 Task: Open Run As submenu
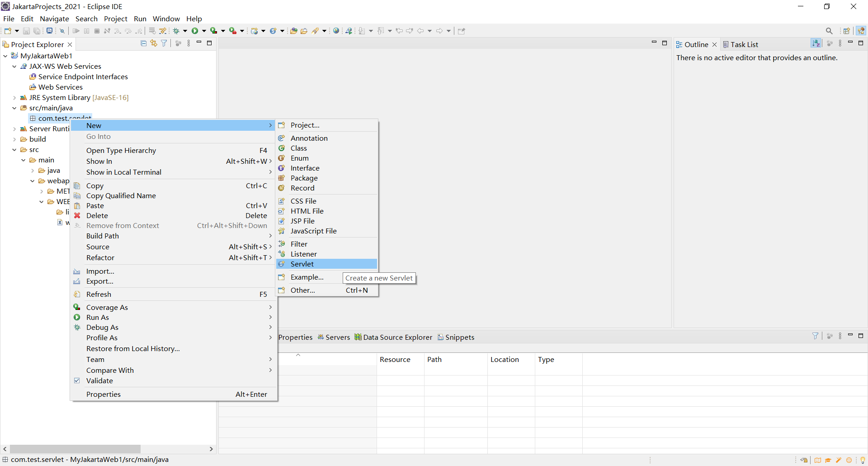pyautogui.click(x=174, y=317)
